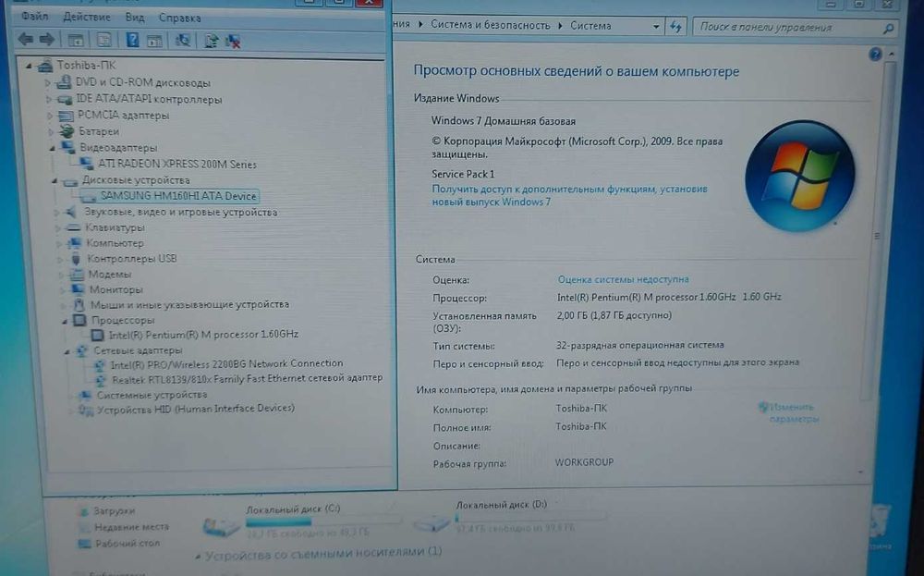Collapse the Видеоадаптеры node
Screen dimensions: 924x576
pos(53,148)
